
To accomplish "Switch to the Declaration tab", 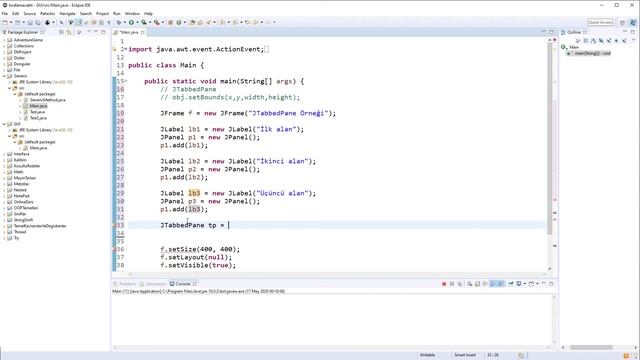I will coord(153,284).
